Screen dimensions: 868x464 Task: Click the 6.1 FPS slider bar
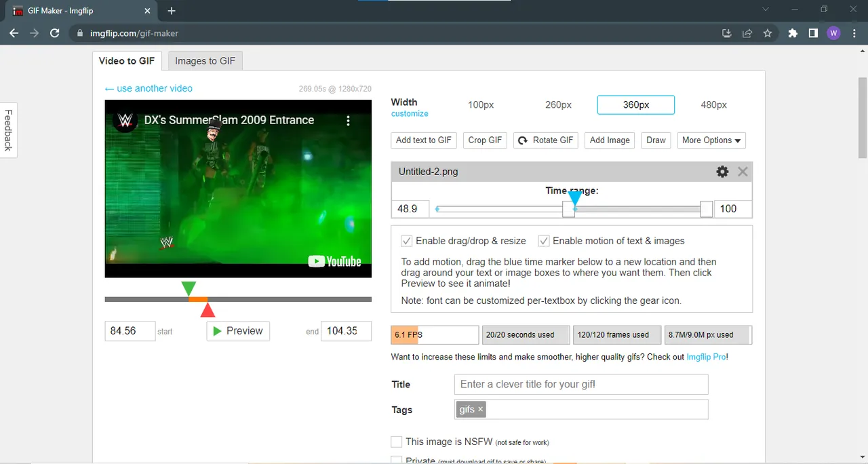(435, 335)
